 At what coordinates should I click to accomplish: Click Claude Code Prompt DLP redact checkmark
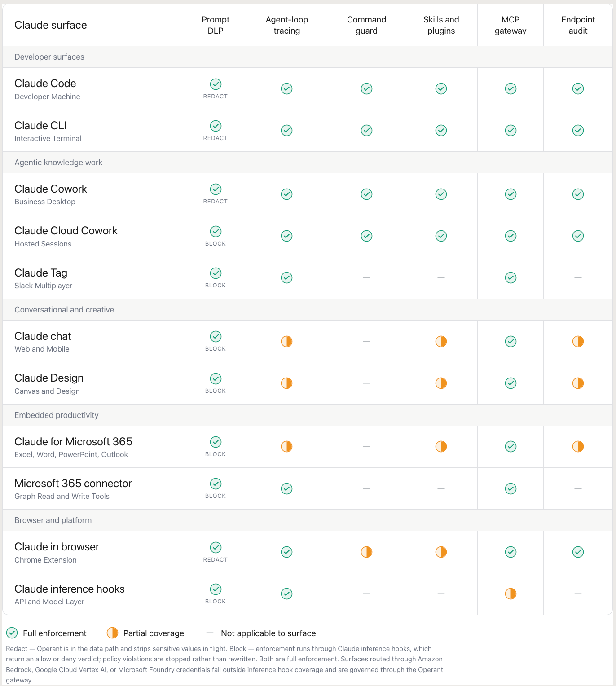[216, 84]
